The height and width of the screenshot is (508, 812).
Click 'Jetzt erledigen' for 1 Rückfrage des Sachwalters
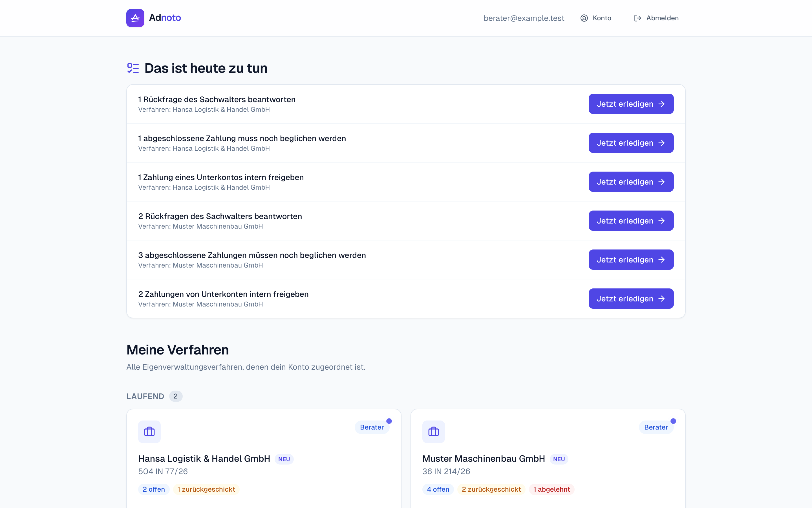tap(631, 104)
